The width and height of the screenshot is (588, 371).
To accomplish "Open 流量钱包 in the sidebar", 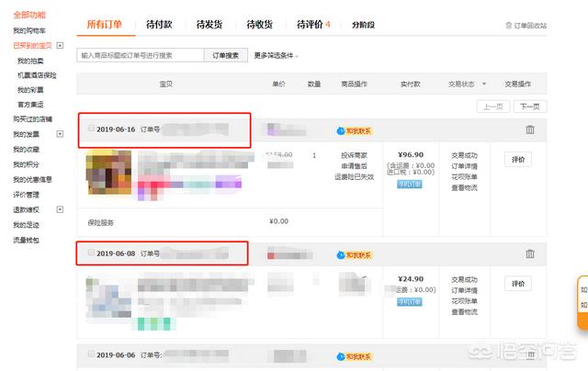I will (27, 240).
